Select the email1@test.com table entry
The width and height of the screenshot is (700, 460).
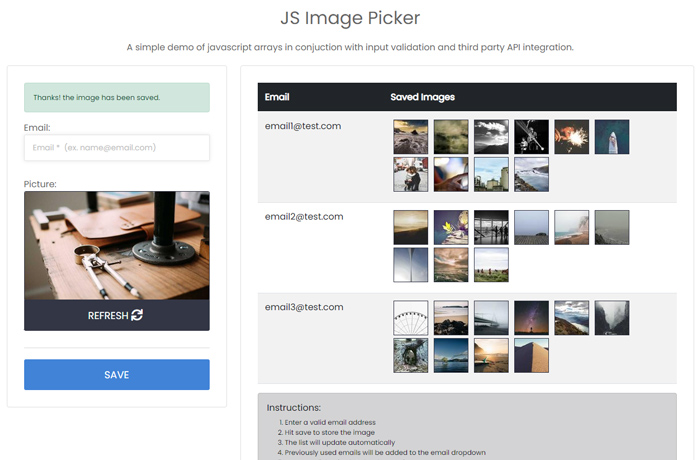304,126
